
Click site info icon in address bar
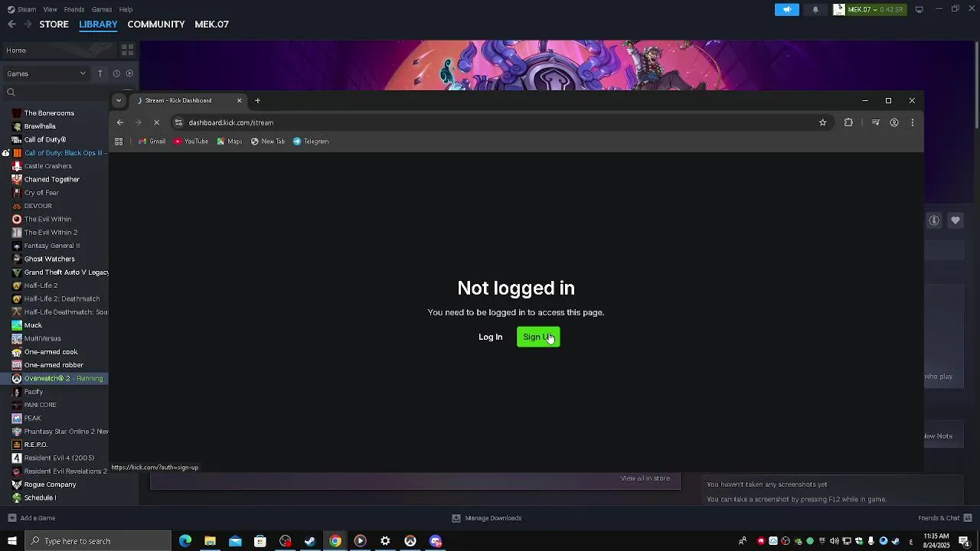pos(178,122)
